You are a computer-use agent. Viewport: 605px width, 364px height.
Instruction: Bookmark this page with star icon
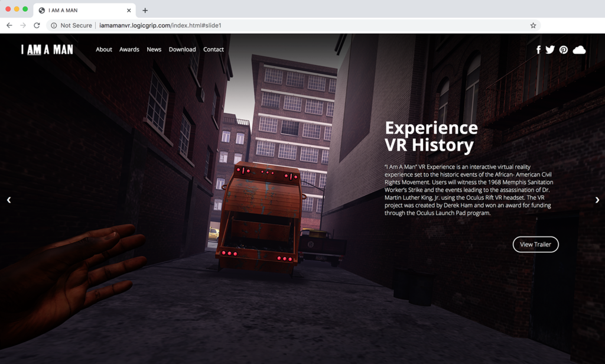tap(533, 25)
